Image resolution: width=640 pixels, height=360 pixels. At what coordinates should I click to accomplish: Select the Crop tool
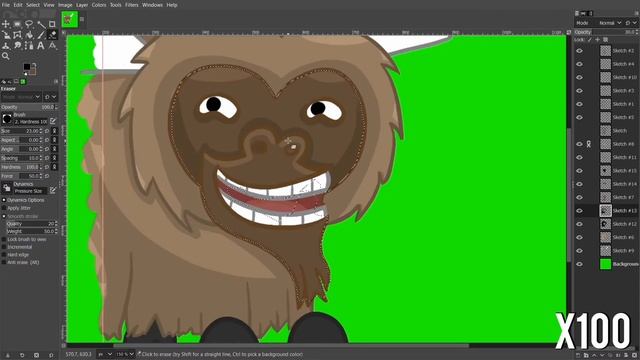click(x=52, y=24)
